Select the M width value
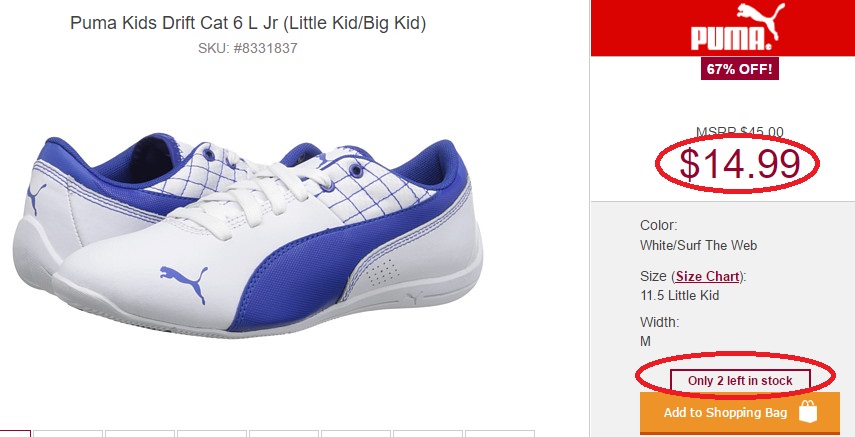The height and width of the screenshot is (437, 855). coord(646,342)
